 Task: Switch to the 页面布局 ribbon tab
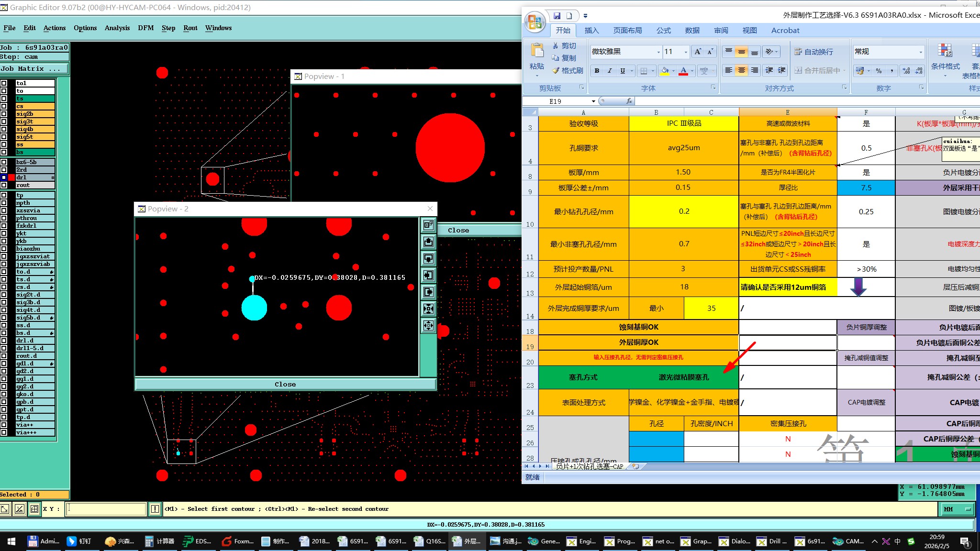tap(627, 30)
